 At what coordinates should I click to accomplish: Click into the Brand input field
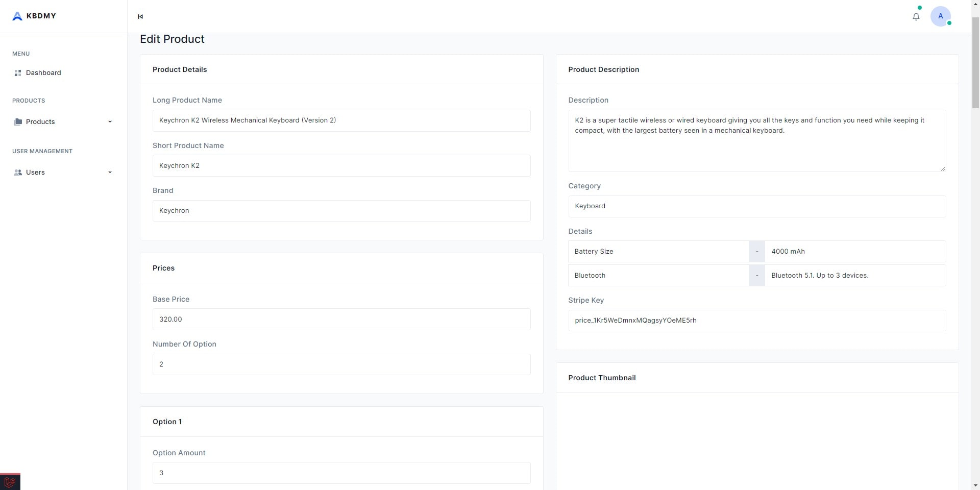tap(341, 211)
